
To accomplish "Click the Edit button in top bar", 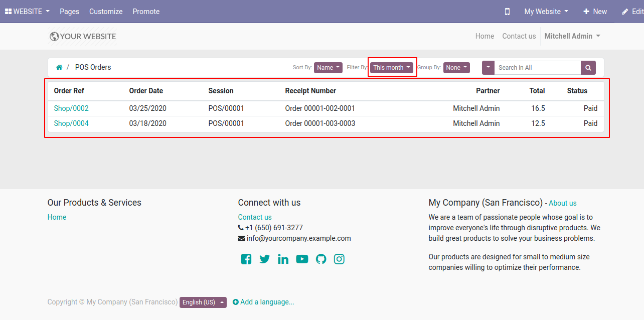I will point(632,12).
